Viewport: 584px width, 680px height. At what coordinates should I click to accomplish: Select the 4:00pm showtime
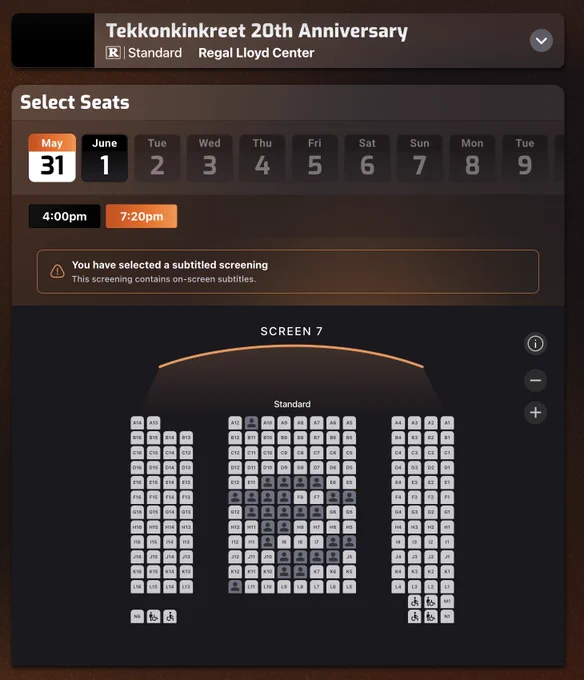click(65, 216)
